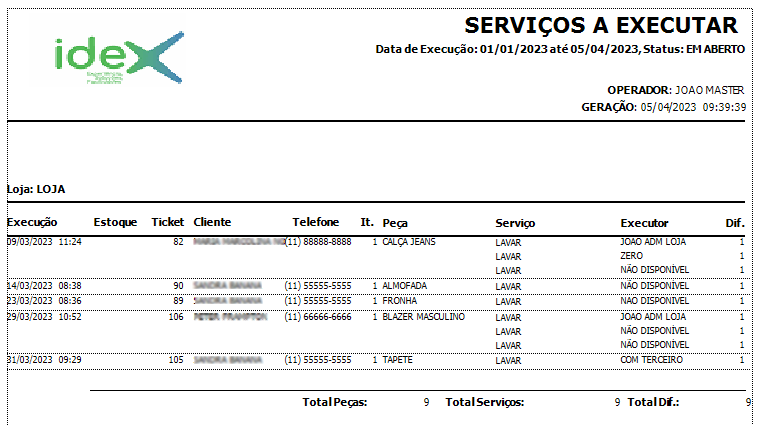Click the 'ALMOFADA' item
Image resolution: width=762 pixels, height=425 pixels.
click(x=404, y=286)
